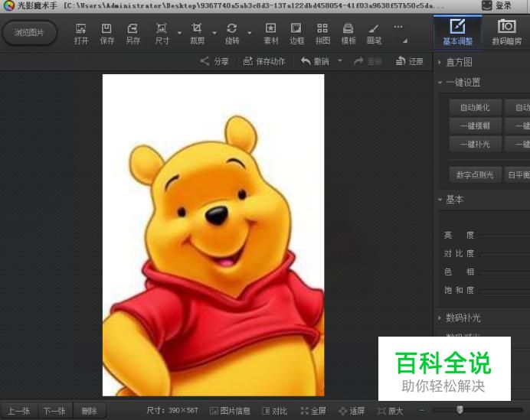Click the 色相 (Hue) slider track
The width and height of the screenshot is (530, 420).
click(504, 272)
